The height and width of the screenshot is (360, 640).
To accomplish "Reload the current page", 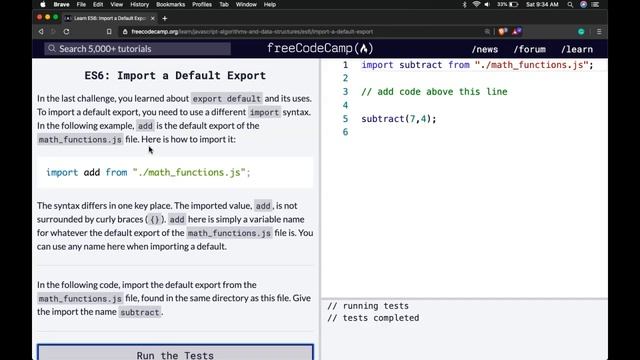I will [x=67, y=31].
